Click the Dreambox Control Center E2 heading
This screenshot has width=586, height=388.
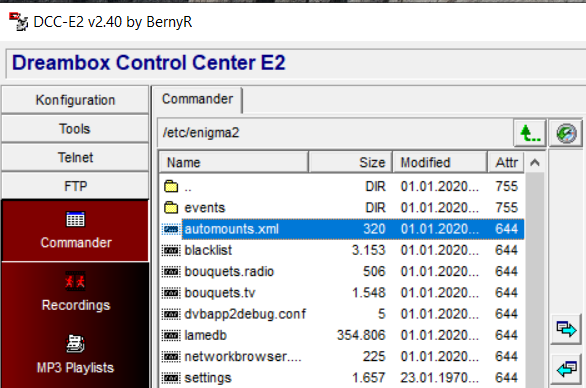[149, 62]
